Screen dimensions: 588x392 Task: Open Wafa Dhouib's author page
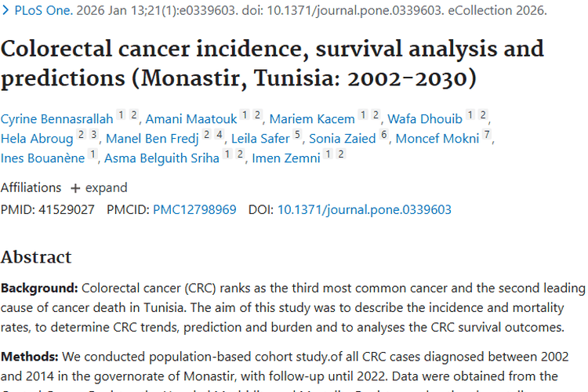424,119
